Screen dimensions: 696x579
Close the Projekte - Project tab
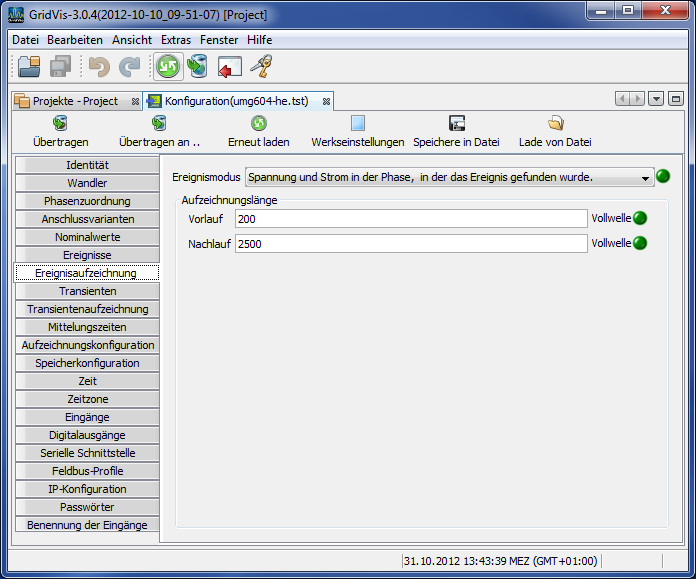coord(135,102)
